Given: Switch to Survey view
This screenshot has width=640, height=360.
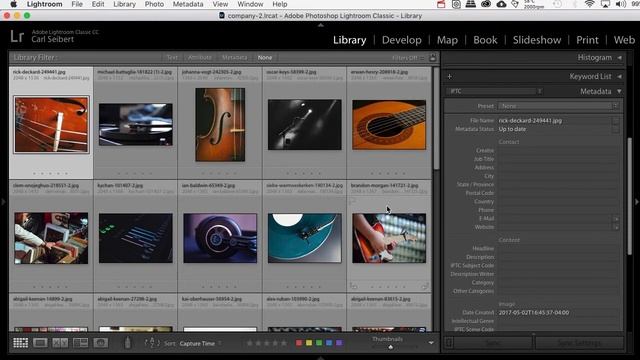Looking at the screenshot, I should coord(80,343).
